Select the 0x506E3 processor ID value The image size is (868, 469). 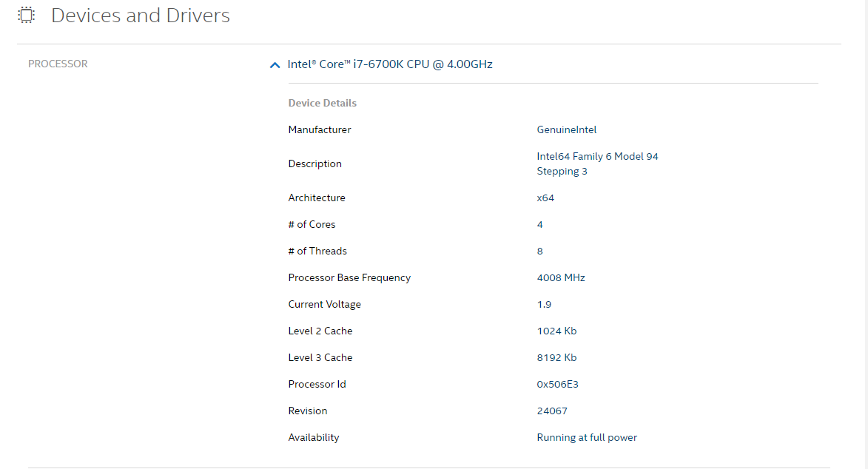pos(557,384)
